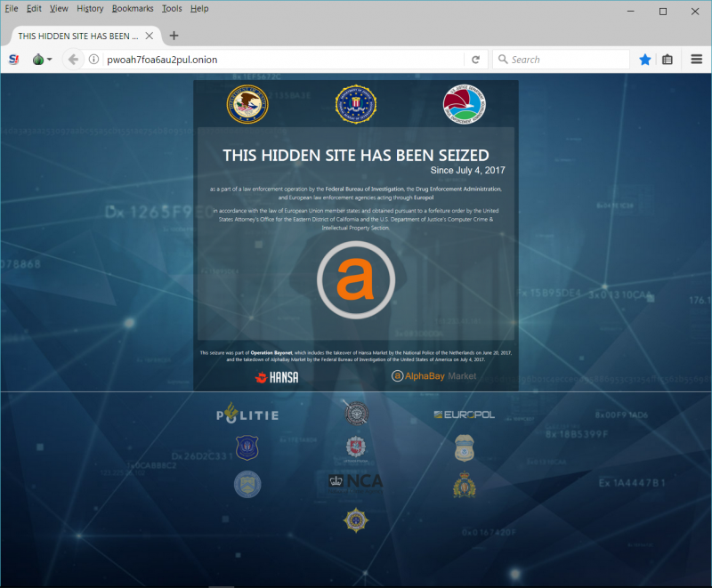The image size is (712, 588).
Task: Show site information for the onion address
Action: tap(93, 60)
